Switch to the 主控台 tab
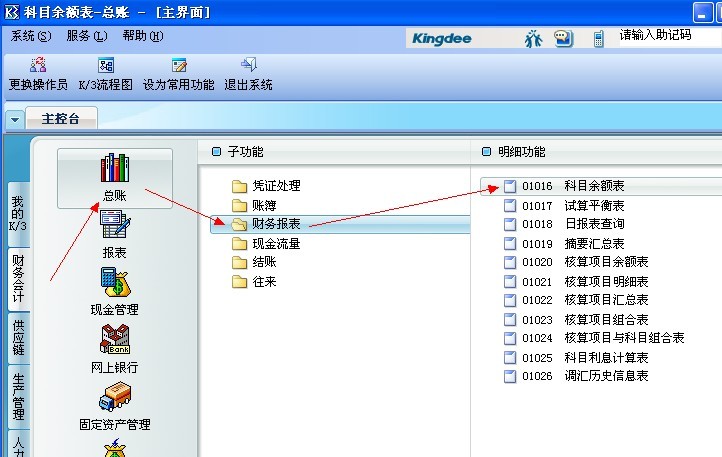The width and height of the screenshot is (722, 457). (61, 118)
